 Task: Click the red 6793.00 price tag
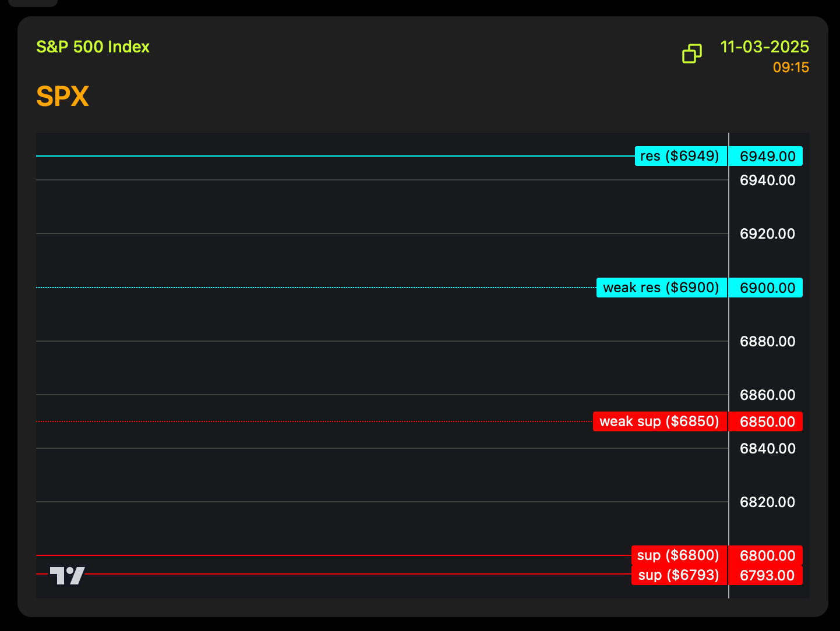767,575
